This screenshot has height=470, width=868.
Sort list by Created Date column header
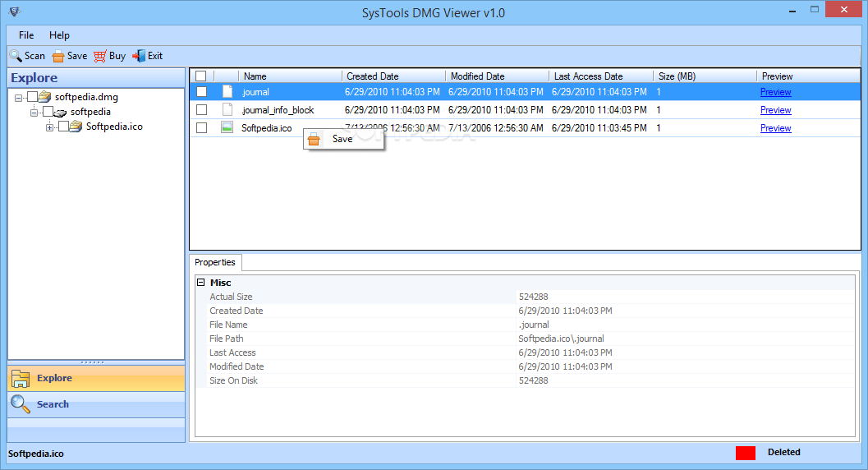pos(393,76)
